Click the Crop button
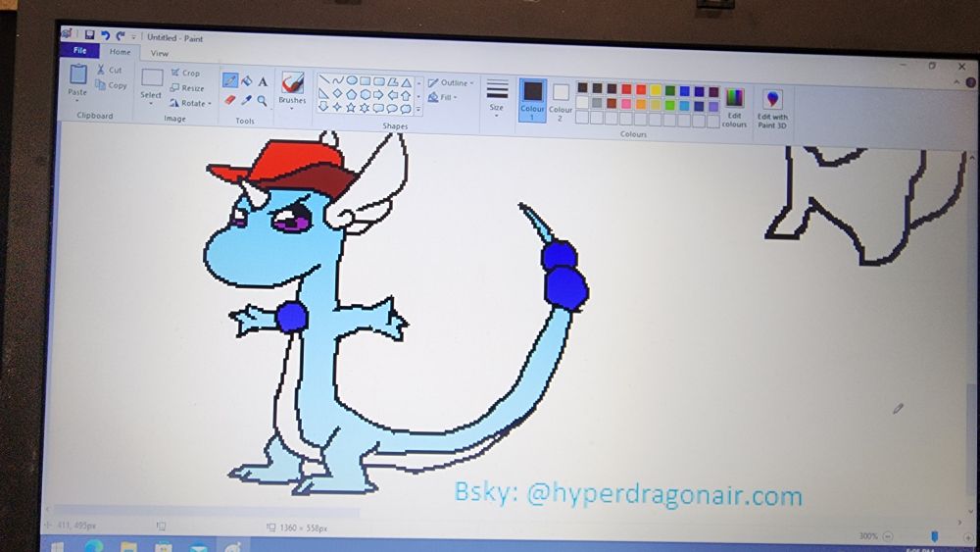The height and width of the screenshot is (552, 980). tap(185, 73)
